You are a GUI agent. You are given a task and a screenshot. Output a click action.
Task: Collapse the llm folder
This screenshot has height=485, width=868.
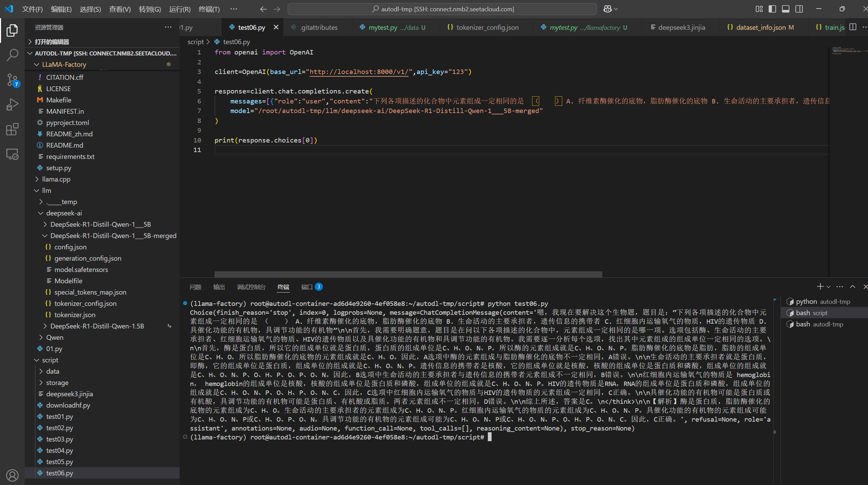(103, 190)
